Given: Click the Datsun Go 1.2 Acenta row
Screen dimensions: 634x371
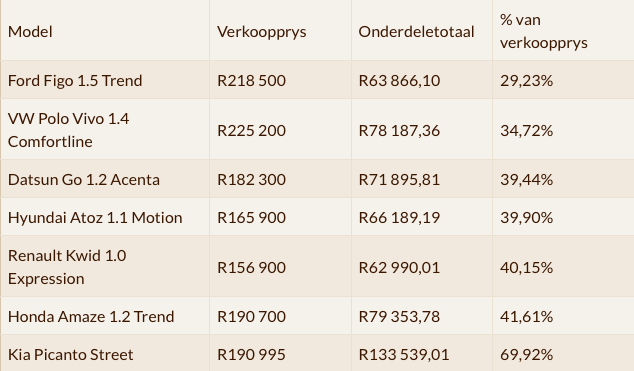Looking at the screenshot, I should 317,179.
